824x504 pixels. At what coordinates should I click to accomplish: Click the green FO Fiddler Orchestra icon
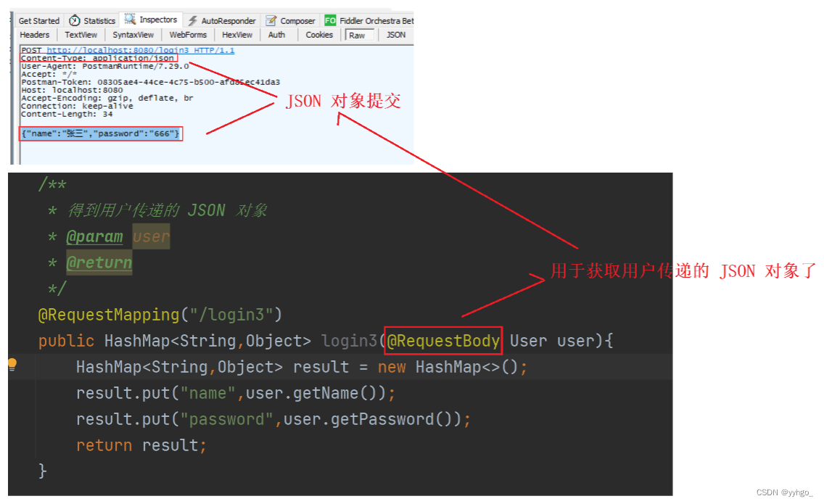pyautogui.click(x=330, y=20)
